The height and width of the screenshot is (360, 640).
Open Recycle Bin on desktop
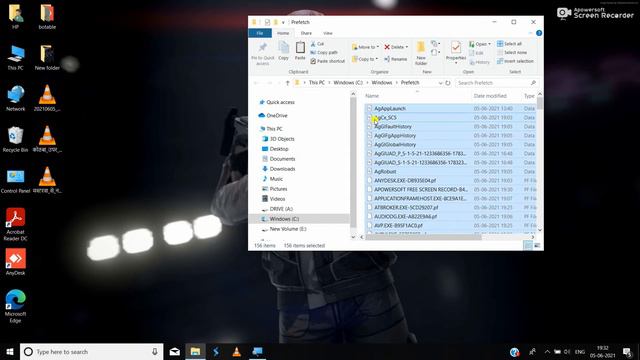tap(16, 140)
